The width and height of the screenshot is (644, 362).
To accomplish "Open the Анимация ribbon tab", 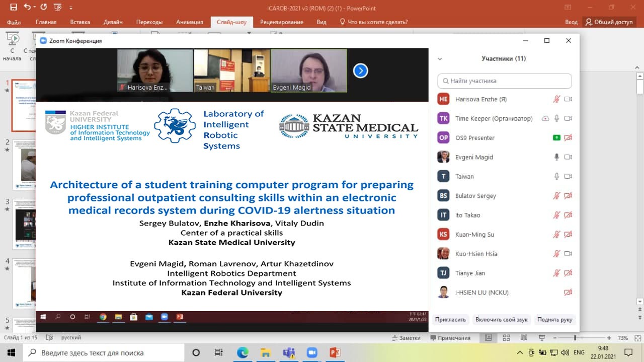I will coord(190,22).
